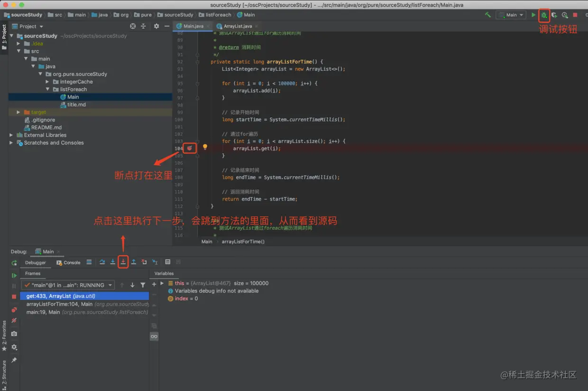This screenshot has width=588, height=391.
Task: Collapse the main folder arrow
Action: pos(26,59)
